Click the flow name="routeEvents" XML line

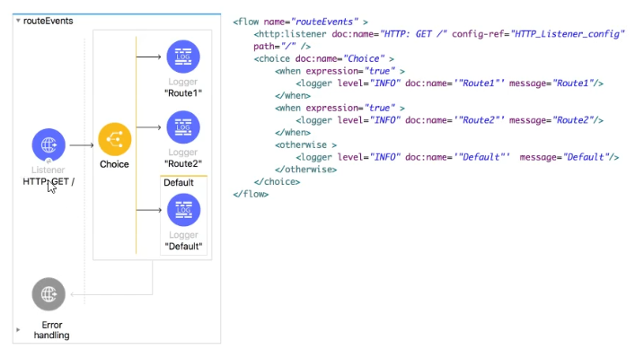click(x=300, y=22)
